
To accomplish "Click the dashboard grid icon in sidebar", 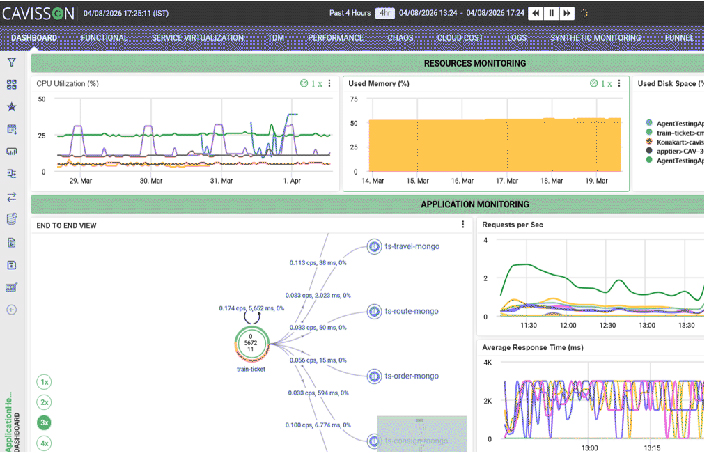I will [x=12, y=84].
